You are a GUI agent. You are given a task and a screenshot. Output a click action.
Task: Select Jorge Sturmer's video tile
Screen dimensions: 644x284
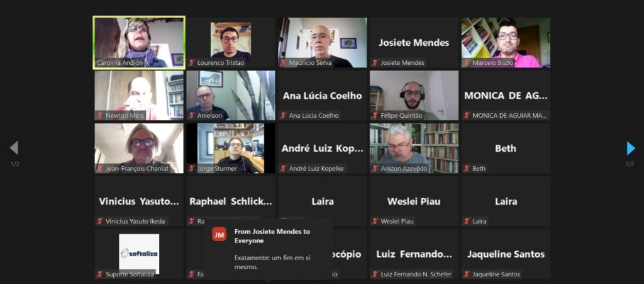(x=231, y=149)
